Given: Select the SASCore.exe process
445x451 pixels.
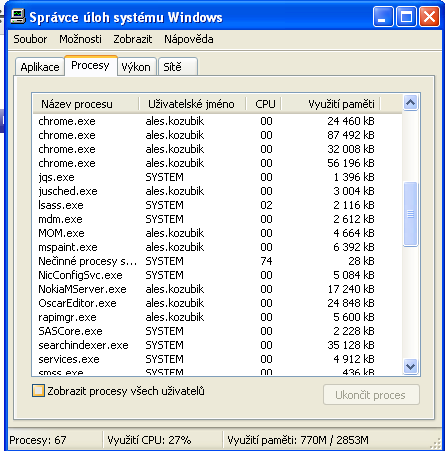Looking at the screenshot, I should [x=217, y=331].
